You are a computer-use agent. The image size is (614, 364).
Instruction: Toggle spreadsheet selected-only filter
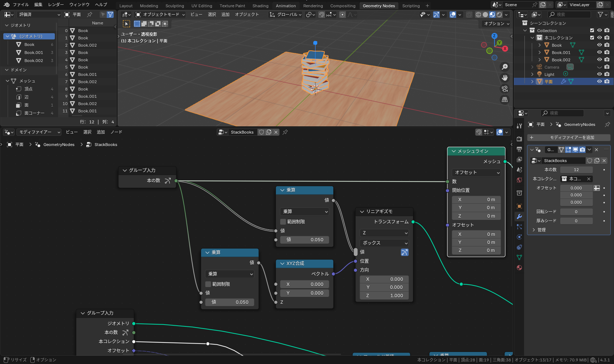(x=103, y=15)
